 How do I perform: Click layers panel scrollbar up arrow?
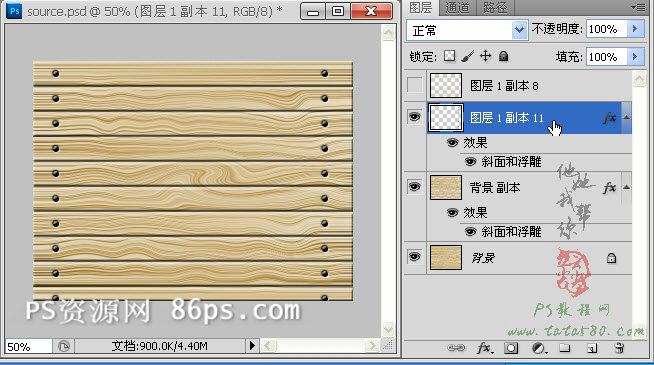coord(639,78)
